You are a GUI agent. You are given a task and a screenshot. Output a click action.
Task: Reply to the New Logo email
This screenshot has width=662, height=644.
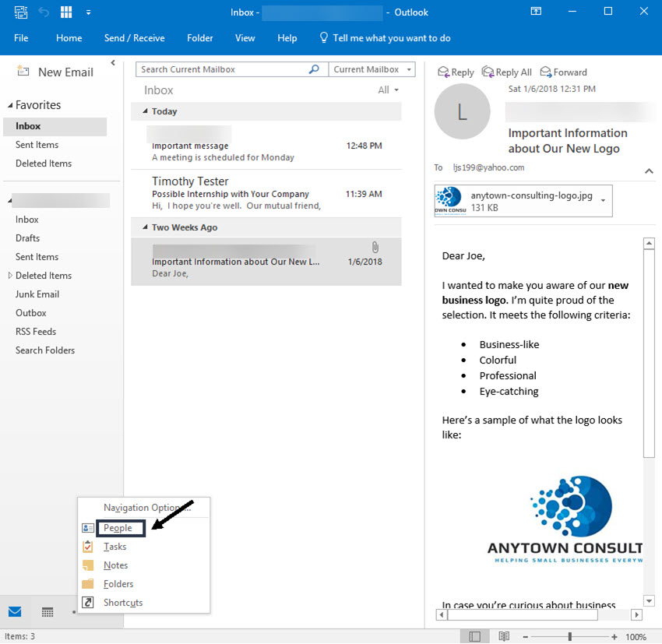456,72
